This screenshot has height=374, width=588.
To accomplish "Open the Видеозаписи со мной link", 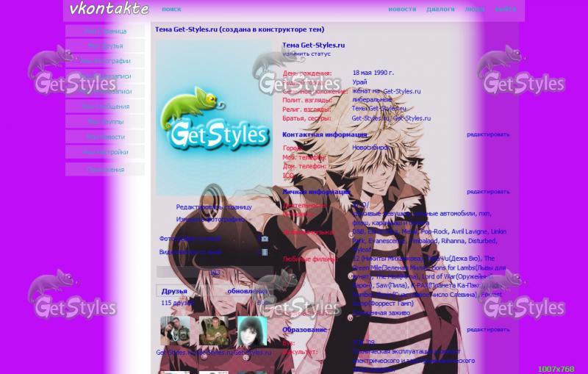I will [x=190, y=252].
